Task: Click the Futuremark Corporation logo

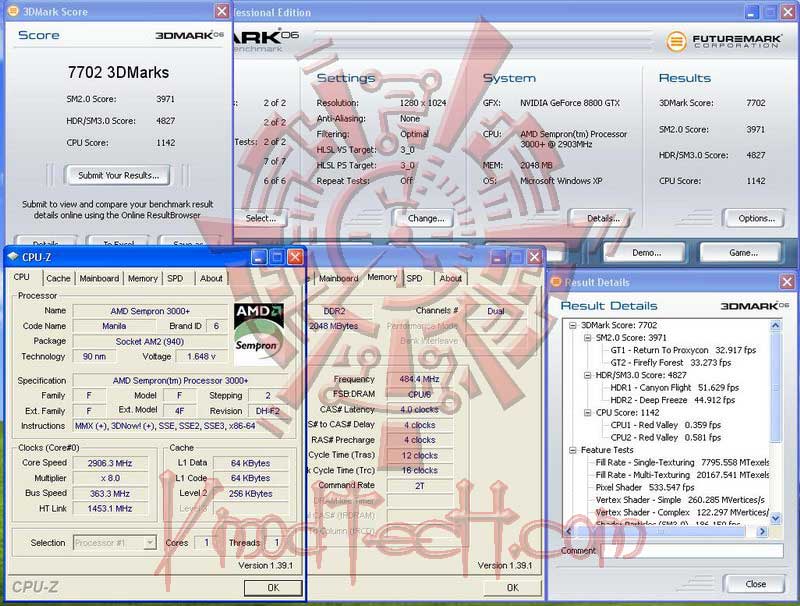Action: [x=724, y=41]
